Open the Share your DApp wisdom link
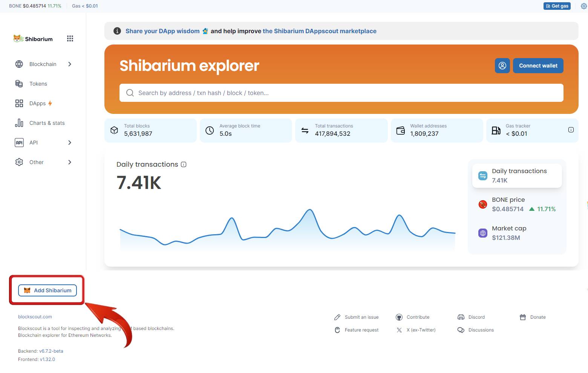Screen dimensions: 588x373 pos(162,31)
